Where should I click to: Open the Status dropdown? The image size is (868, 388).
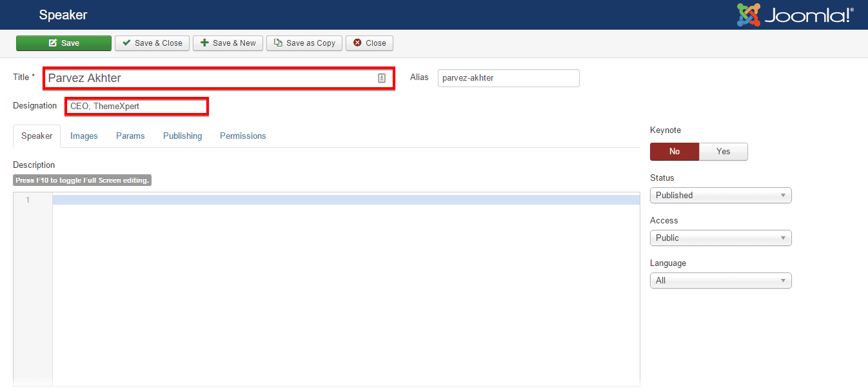tap(720, 196)
